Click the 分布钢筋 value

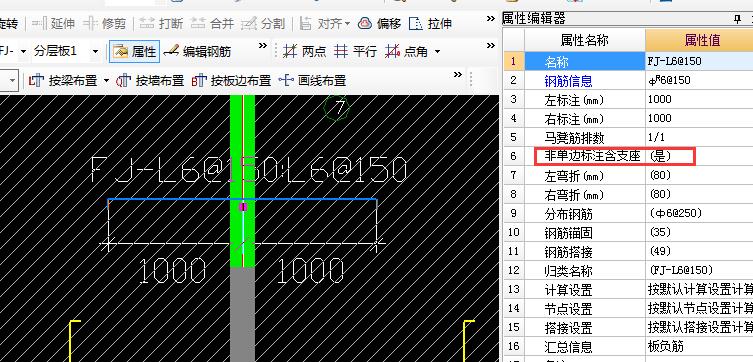(699, 213)
